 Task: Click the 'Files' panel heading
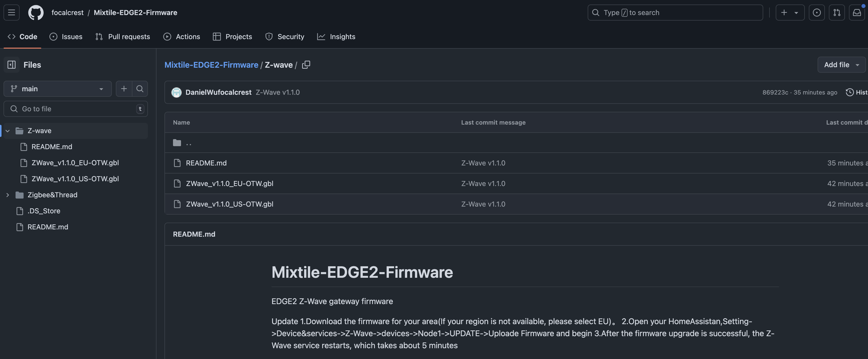point(32,65)
